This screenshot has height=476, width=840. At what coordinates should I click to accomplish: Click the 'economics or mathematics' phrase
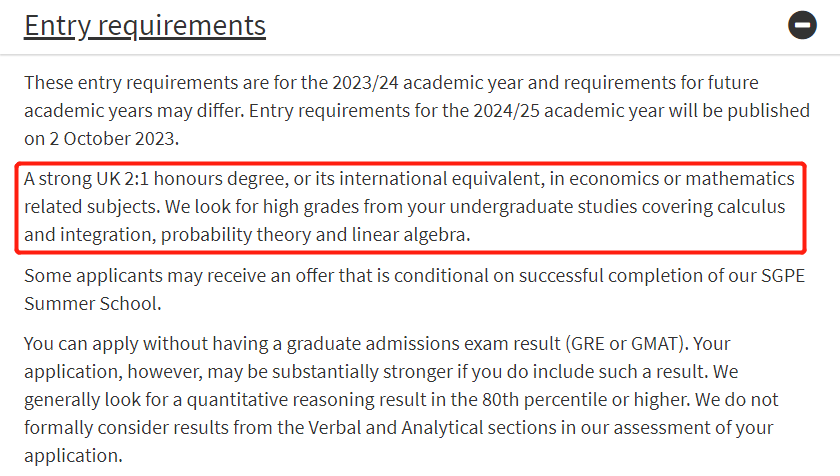point(681,178)
